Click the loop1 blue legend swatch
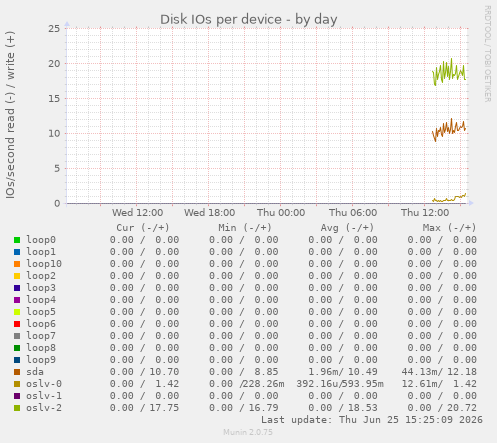The width and height of the screenshot is (497, 443). point(17,252)
